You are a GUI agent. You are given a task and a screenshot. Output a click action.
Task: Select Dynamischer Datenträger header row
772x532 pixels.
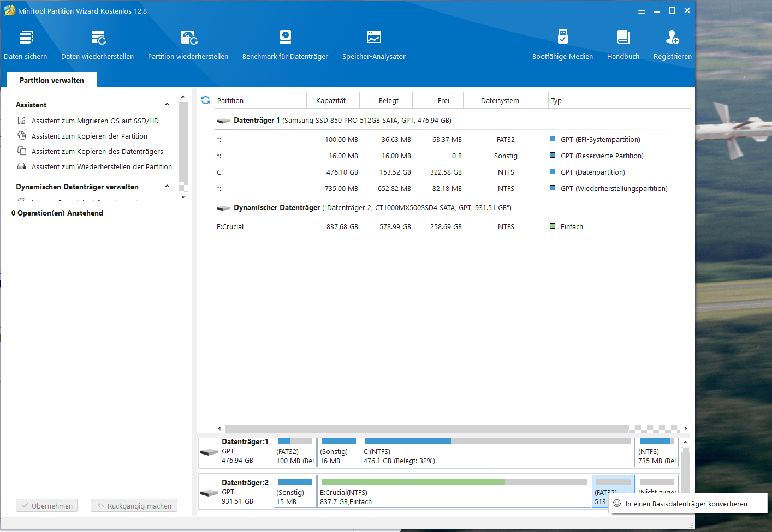(x=452, y=208)
